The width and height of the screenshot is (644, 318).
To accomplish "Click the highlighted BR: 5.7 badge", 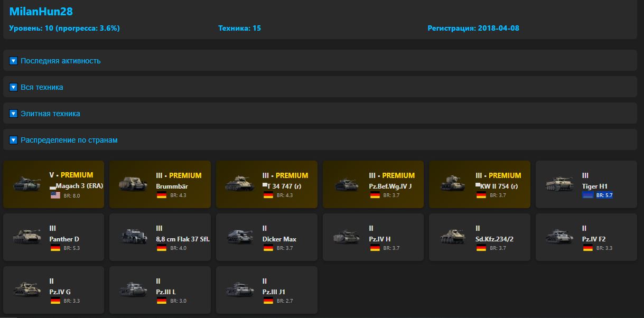I will (x=604, y=195).
